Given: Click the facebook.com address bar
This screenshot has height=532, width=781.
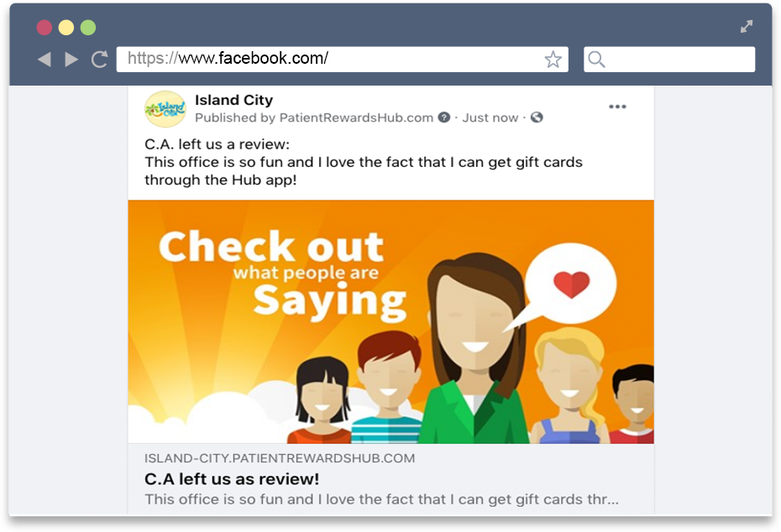Looking at the screenshot, I should (x=342, y=60).
